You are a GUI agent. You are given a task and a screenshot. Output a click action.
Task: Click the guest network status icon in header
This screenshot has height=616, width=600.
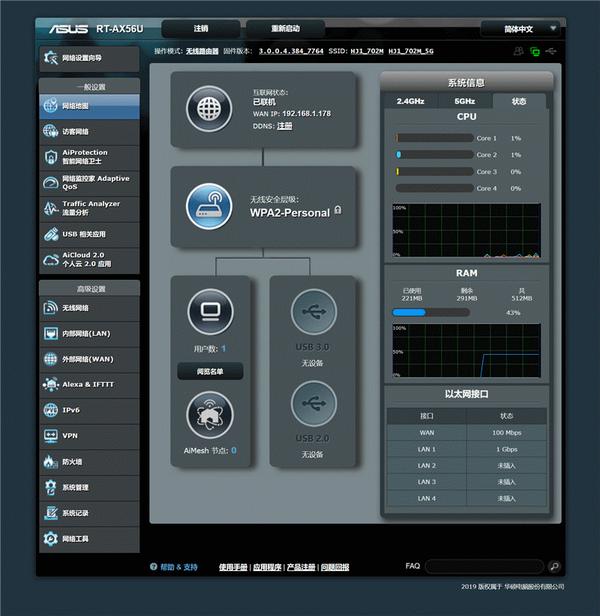click(x=518, y=51)
